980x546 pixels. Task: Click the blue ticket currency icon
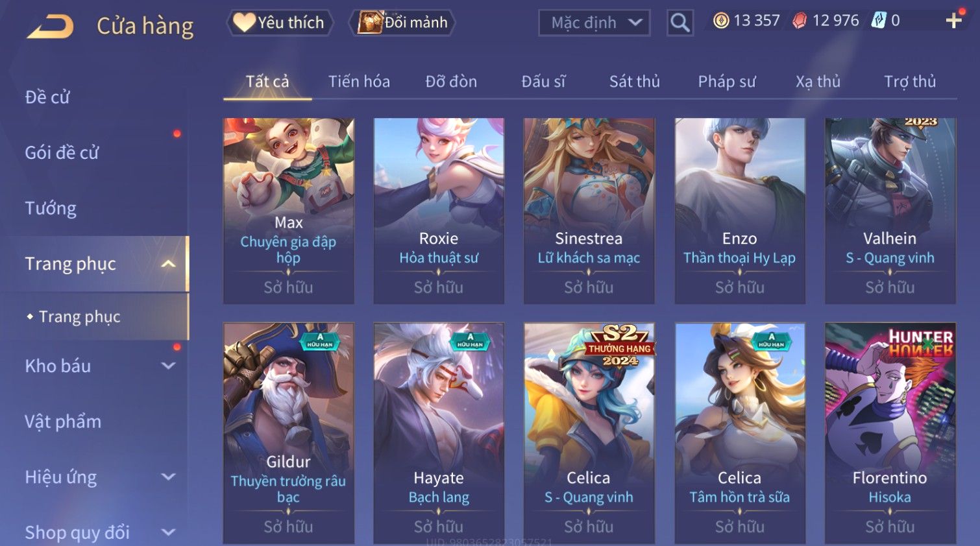[x=879, y=21]
